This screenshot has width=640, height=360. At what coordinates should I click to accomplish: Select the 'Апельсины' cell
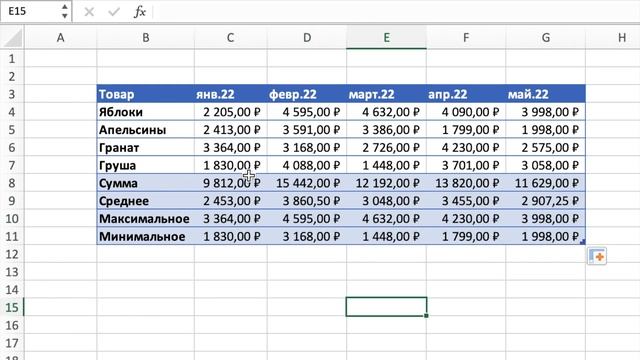click(x=146, y=130)
